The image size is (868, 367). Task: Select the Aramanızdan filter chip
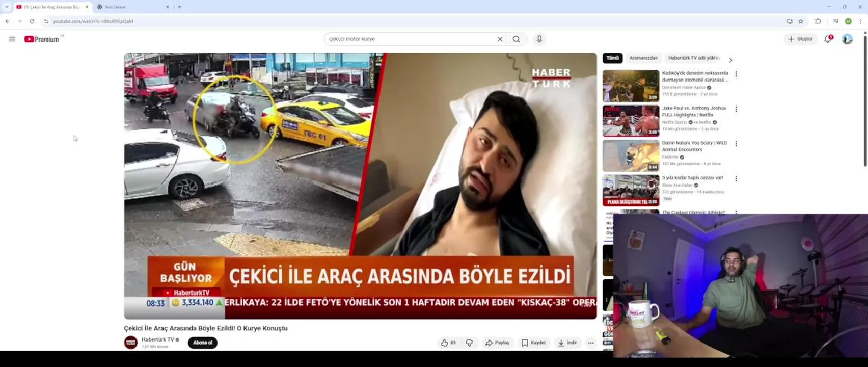click(643, 58)
